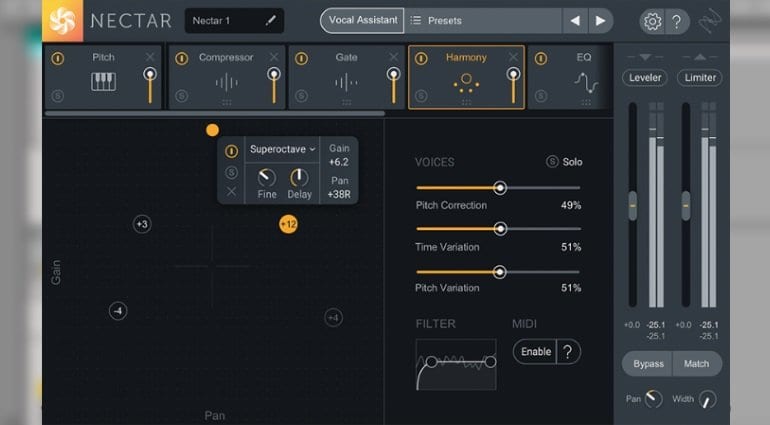The image size is (770, 425).
Task: Solo the Gate module
Action: point(302,96)
